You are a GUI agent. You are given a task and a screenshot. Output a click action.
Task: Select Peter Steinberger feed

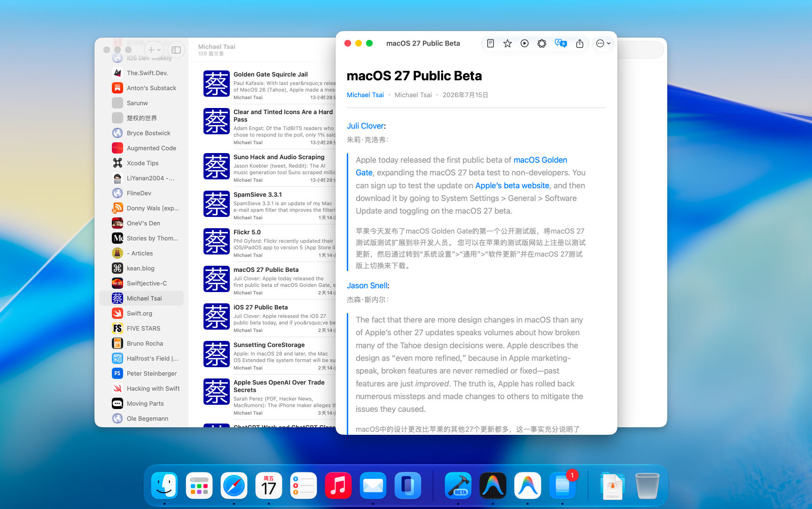(x=141, y=373)
